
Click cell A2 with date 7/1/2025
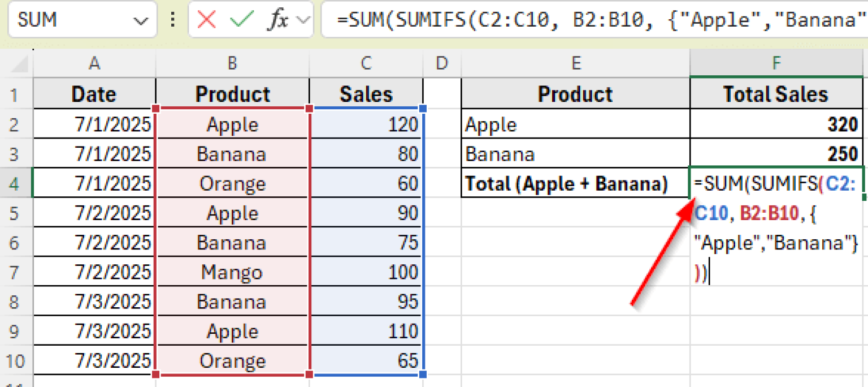[x=94, y=124]
